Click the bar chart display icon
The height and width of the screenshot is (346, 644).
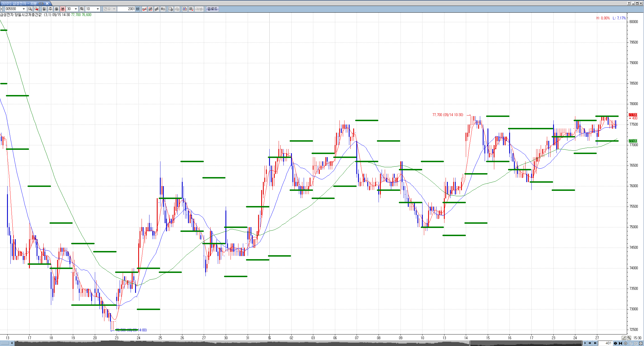click(x=157, y=9)
